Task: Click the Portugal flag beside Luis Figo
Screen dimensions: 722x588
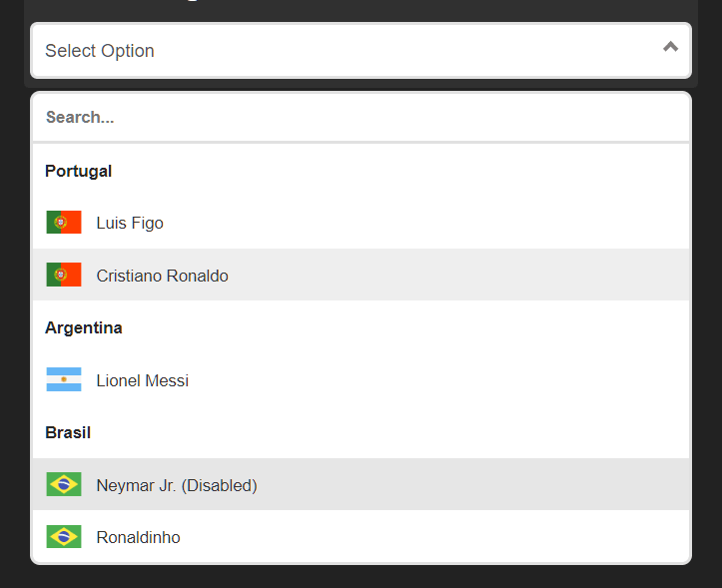Action: tap(64, 223)
